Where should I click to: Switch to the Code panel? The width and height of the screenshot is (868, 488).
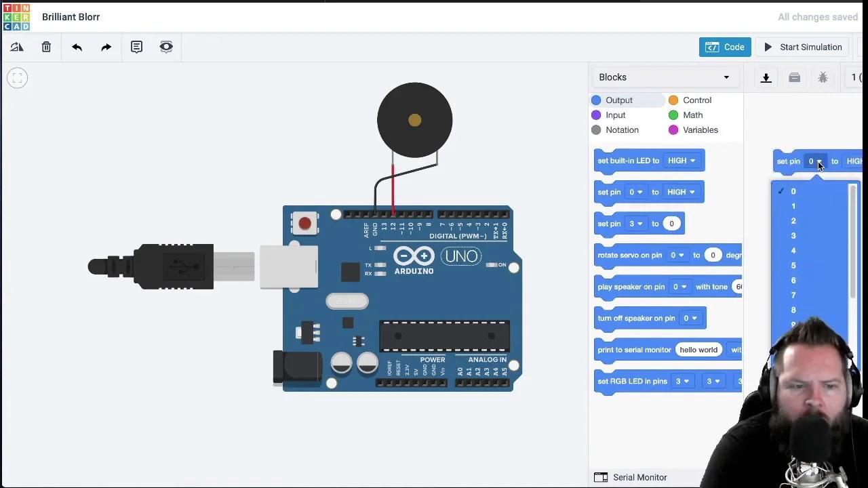point(724,47)
